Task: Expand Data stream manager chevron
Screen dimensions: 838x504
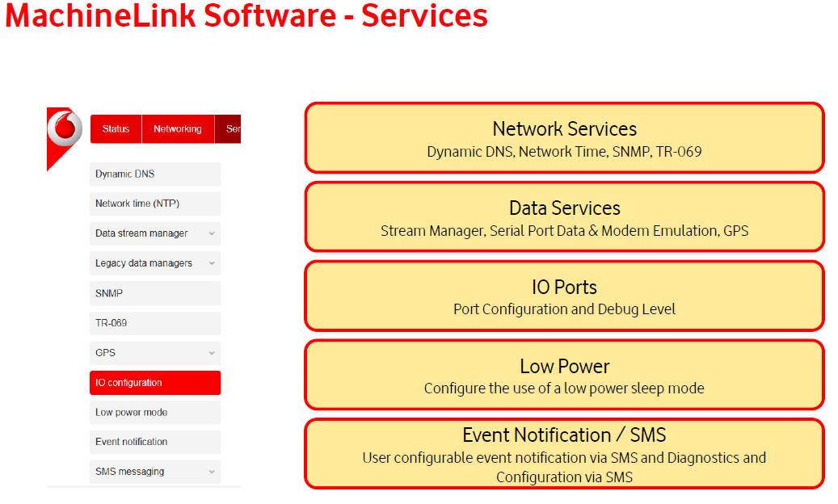Action: point(212,234)
